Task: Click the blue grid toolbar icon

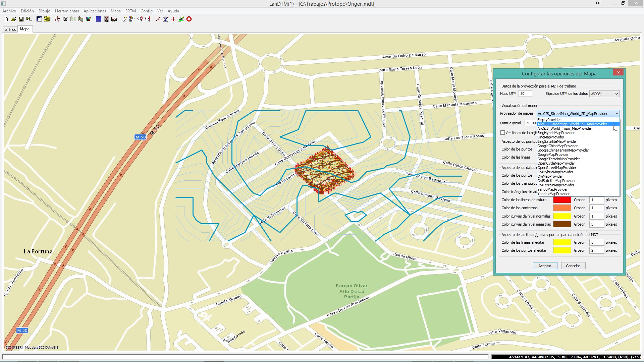Action: (99, 19)
